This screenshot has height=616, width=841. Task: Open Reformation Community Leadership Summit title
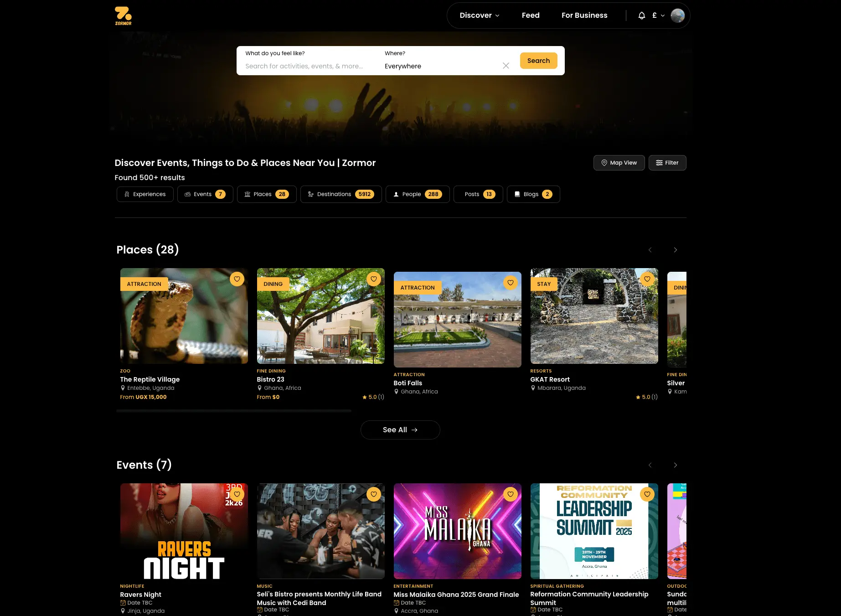coord(589,598)
